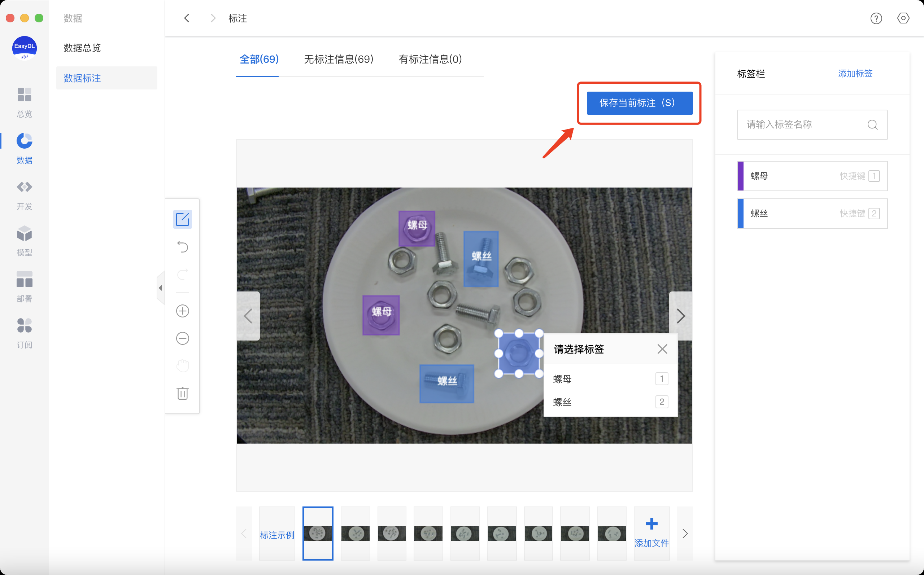This screenshot has height=575, width=924.
Task: Click 保存当前标注 (S) button
Action: pos(640,103)
